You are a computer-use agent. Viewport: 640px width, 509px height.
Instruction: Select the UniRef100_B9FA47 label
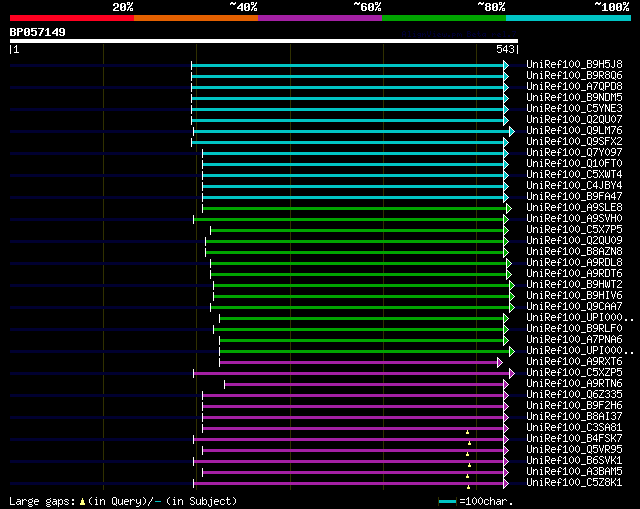(574, 197)
